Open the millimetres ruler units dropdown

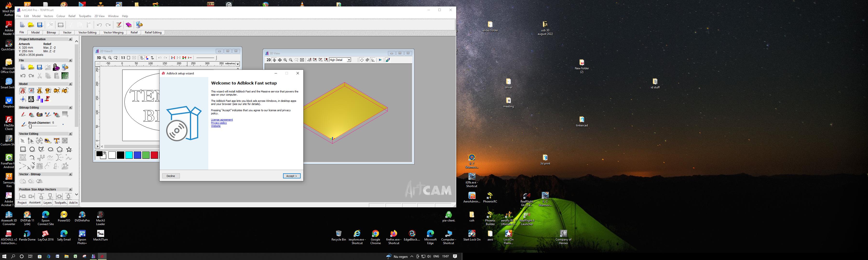click(x=238, y=64)
